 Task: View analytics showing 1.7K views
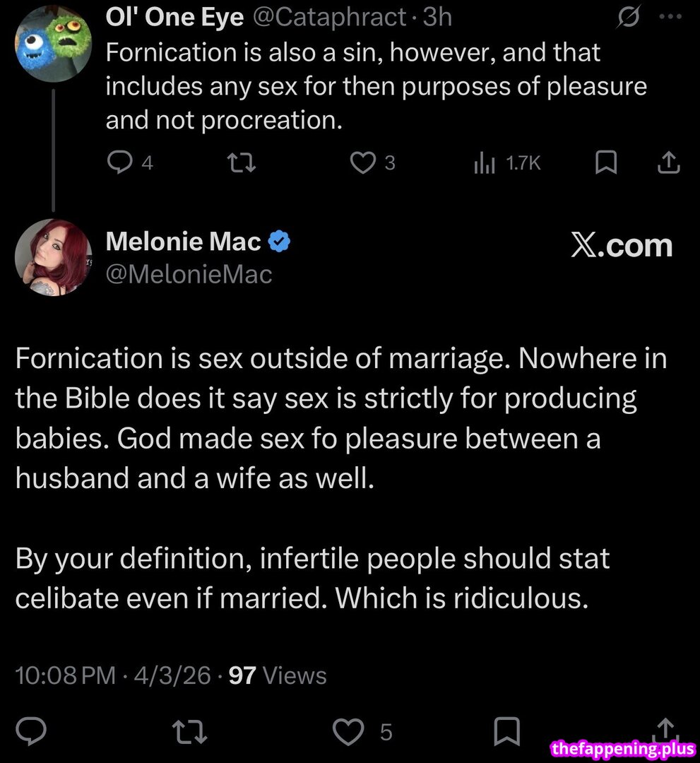[506, 163]
